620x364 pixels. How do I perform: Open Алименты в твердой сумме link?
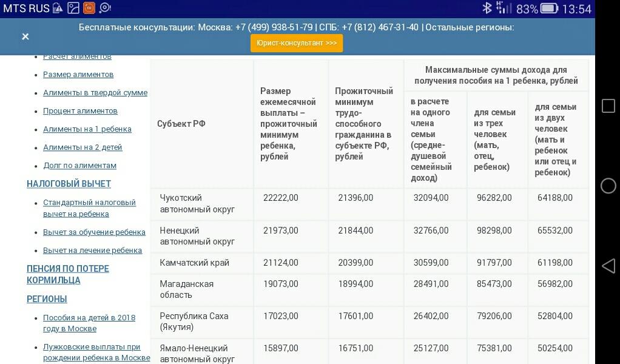click(95, 92)
